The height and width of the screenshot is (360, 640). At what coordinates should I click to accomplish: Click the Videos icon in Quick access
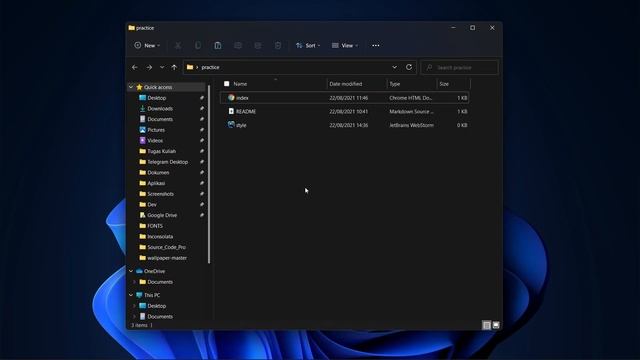tap(142, 140)
